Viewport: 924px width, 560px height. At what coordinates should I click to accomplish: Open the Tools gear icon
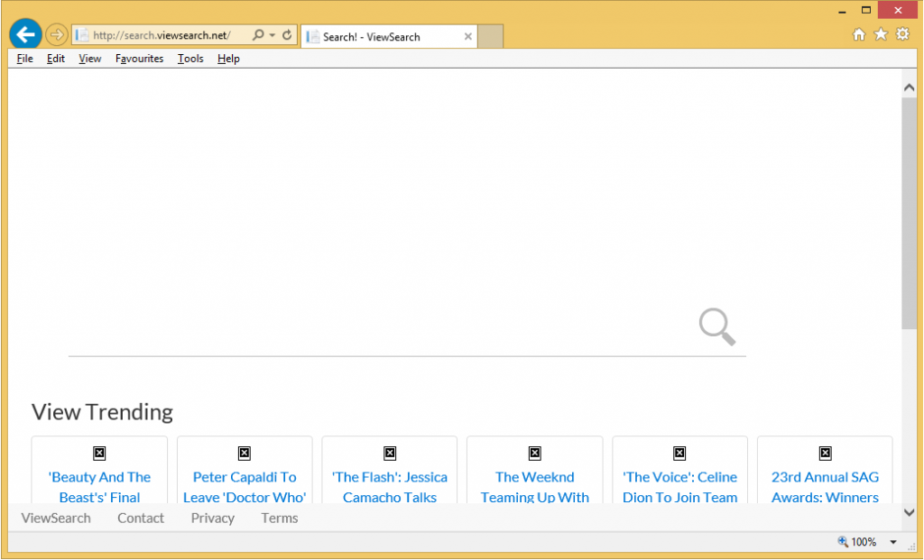[902, 34]
